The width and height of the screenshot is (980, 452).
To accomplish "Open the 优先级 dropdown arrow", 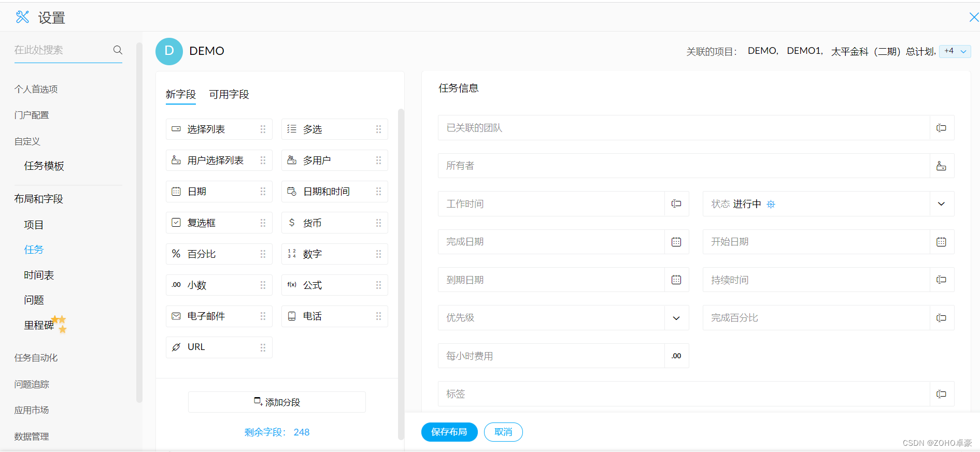I will 676,318.
